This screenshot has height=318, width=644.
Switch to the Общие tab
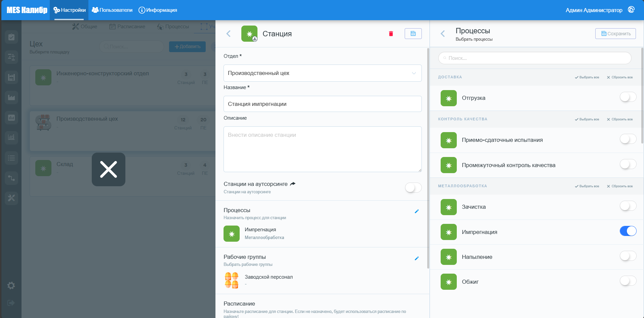pos(85,27)
